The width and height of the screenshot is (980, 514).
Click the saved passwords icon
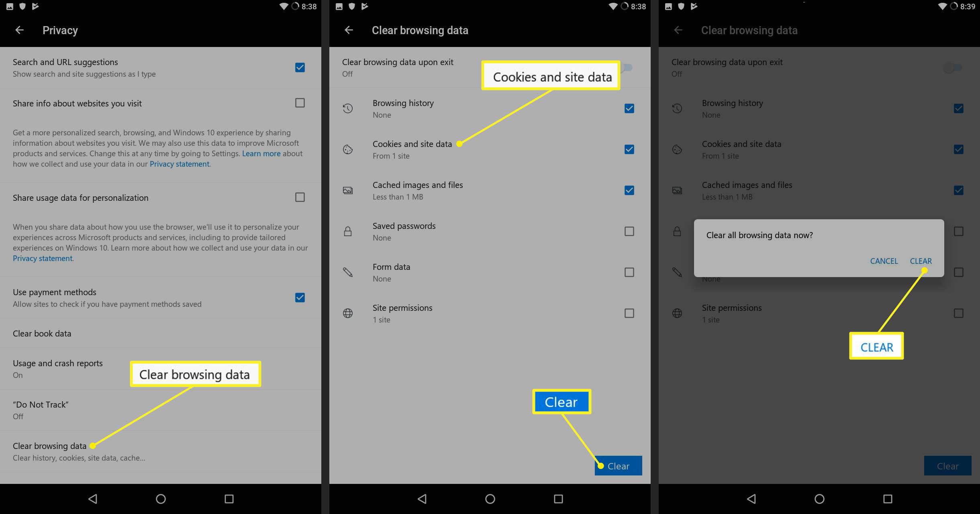coord(348,231)
